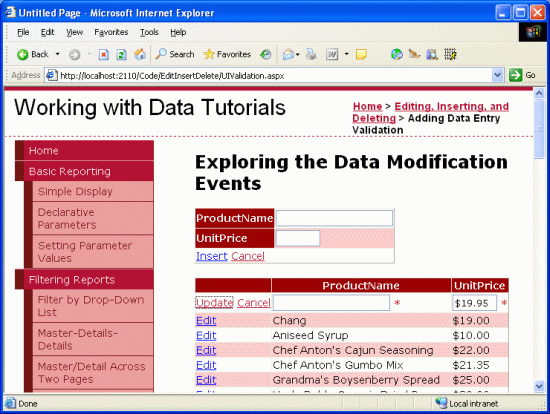Click the empty ProductName edit field in grid
Image resolution: width=550 pixels, height=414 pixels.
coord(331,303)
